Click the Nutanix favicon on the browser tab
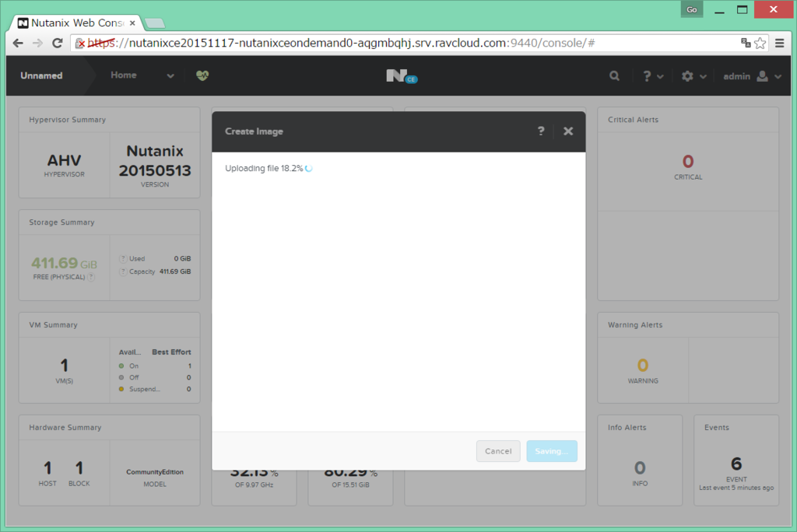Screen dimensions: 797x532 click(x=23, y=23)
